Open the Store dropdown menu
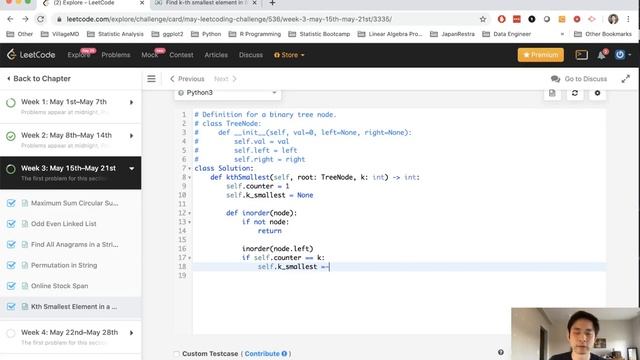 (289, 55)
